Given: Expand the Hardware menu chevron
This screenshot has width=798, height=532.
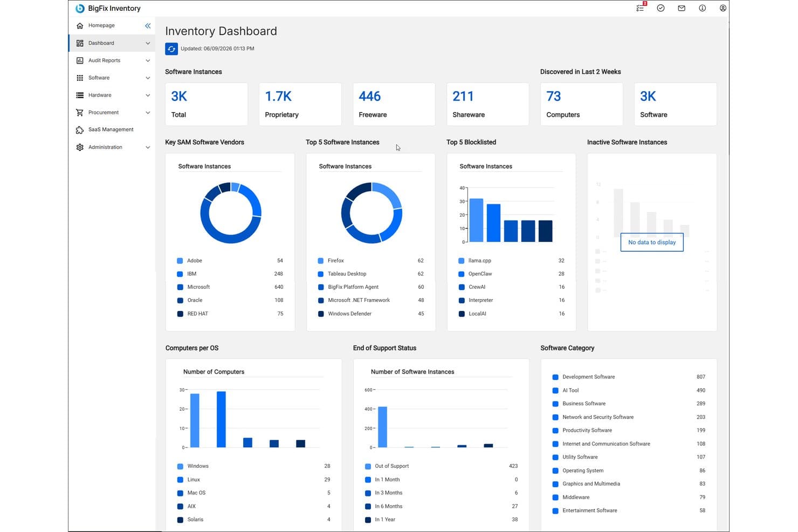Looking at the screenshot, I should 148,95.
